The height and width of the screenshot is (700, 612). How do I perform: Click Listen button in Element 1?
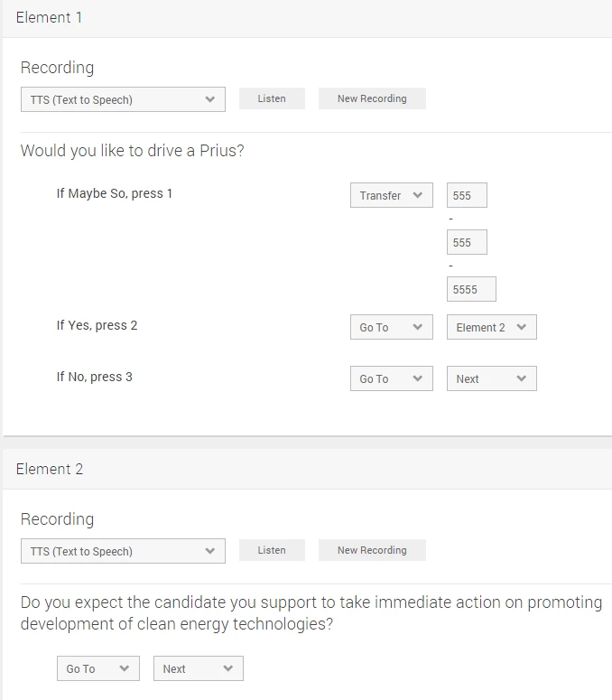pyautogui.click(x=272, y=98)
